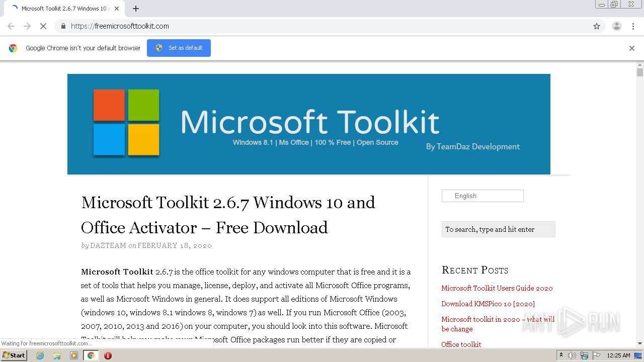Open Microsoft toolkit in 2020 post

(x=498, y=324)
